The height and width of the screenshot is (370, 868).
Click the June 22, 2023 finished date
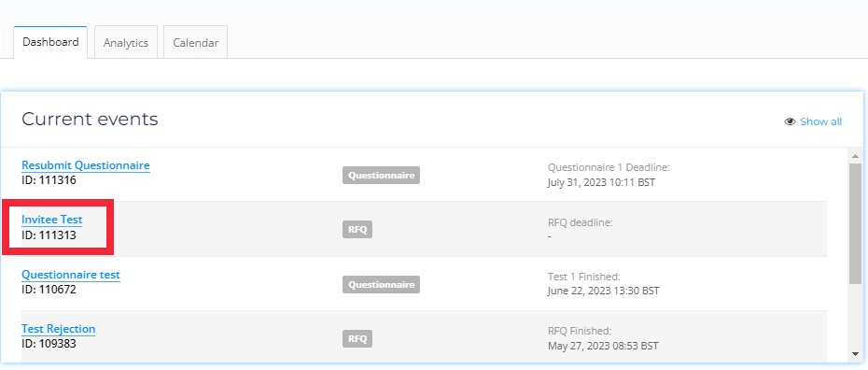(x=603, y=291)
